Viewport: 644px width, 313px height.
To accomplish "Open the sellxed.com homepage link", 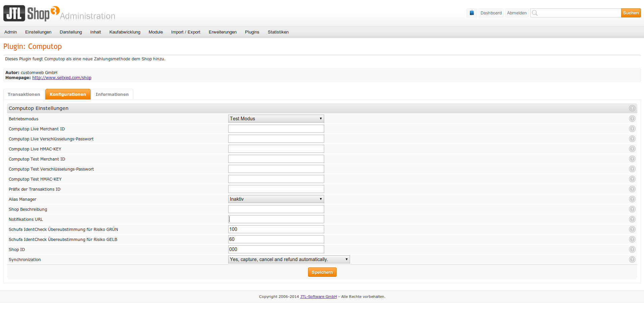I will (x=62, y=78).
